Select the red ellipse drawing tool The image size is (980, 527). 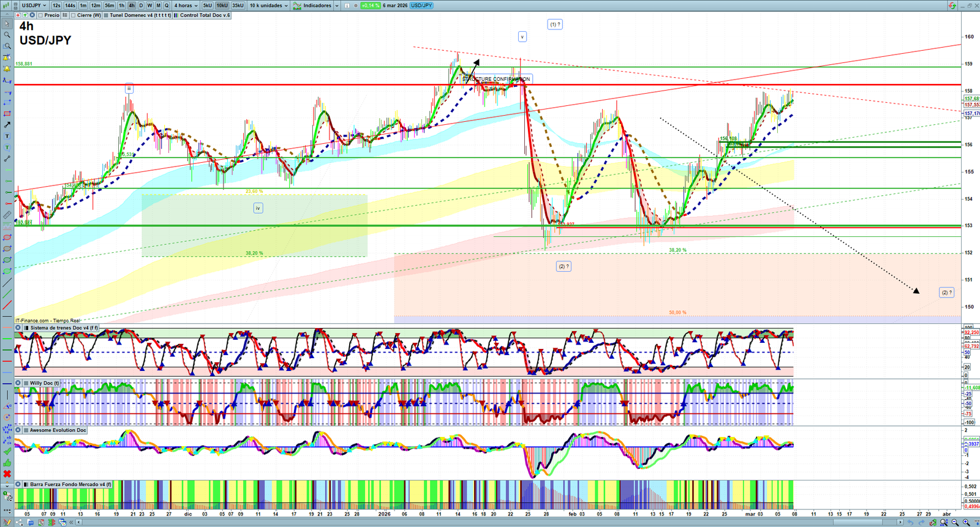pos(7,237)
